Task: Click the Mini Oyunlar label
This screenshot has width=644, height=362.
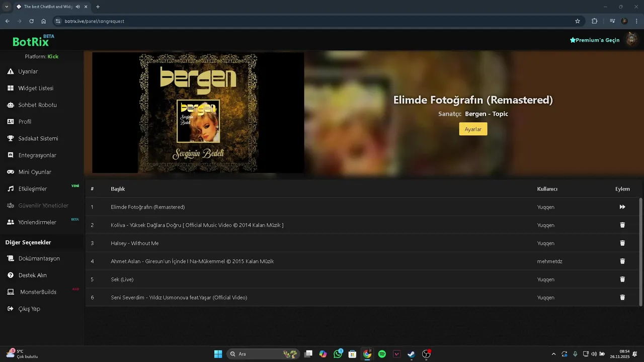Action: pyautogui.click(x=35, y=172)
